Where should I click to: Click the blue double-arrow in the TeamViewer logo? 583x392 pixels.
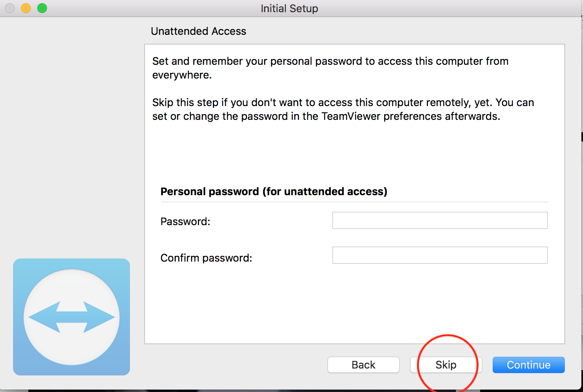click(x=71, y=317)
